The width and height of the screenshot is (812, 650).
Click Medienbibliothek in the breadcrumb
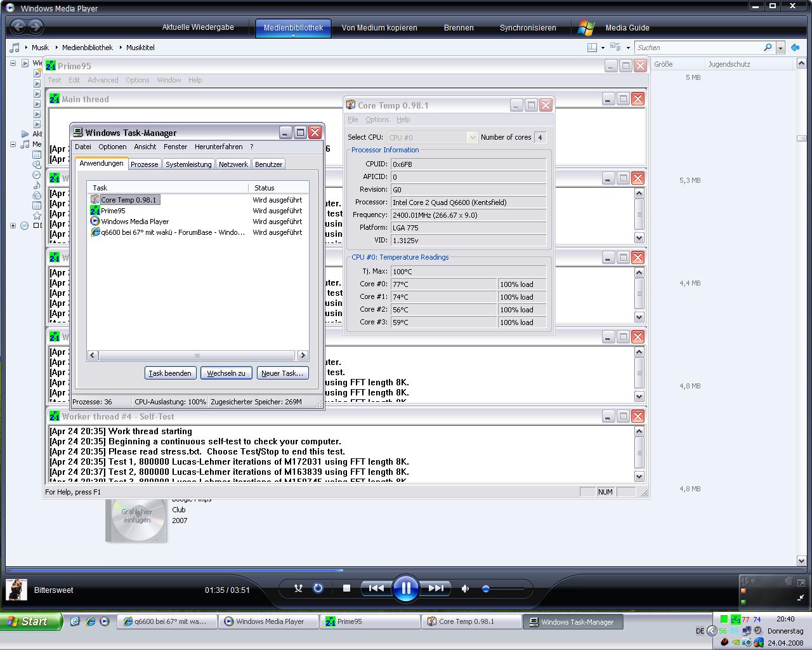88,48
